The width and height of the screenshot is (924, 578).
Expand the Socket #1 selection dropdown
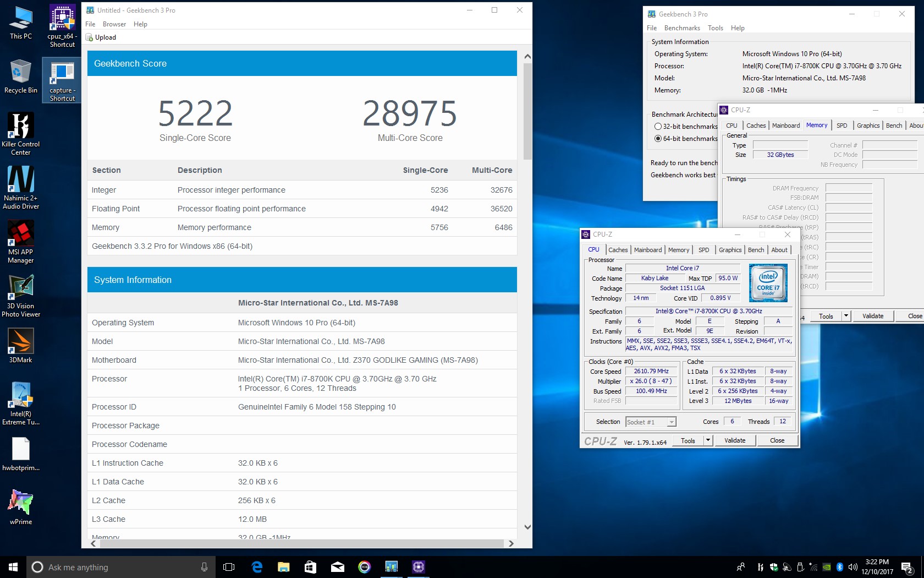coord(671,422)
